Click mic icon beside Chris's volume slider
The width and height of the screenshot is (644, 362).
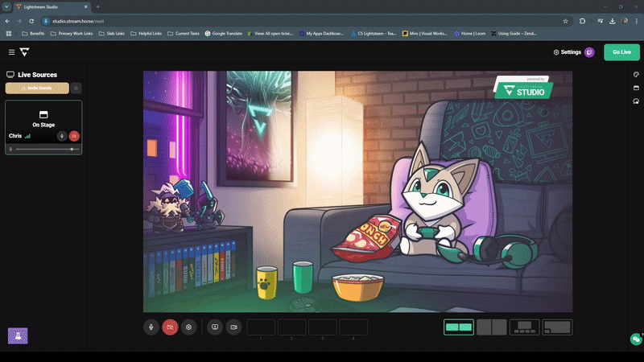10,150
